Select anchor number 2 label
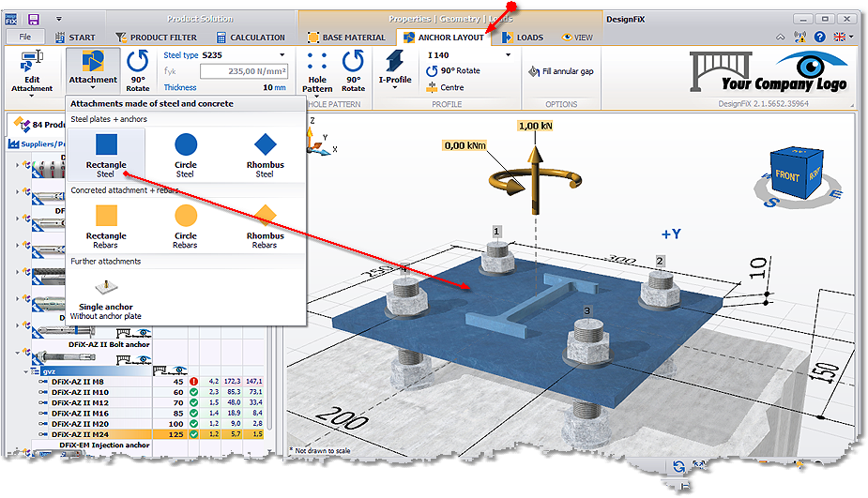 point(660,261)
